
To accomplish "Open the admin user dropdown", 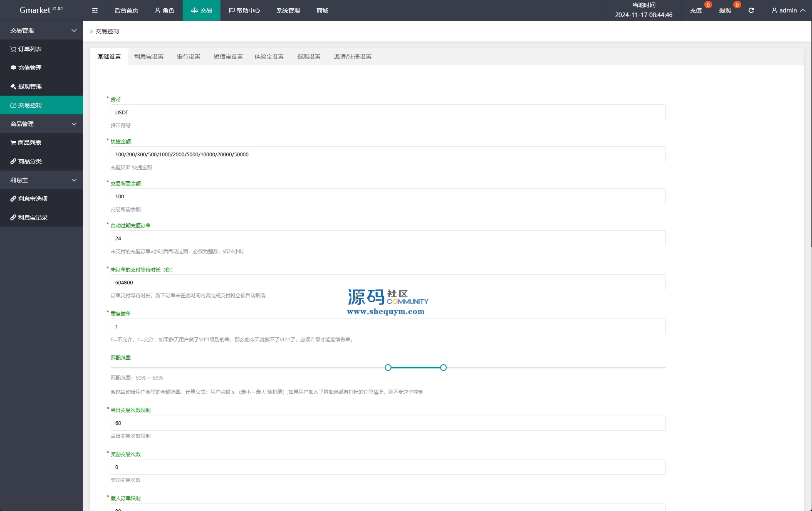I will (x=788, y=10).
